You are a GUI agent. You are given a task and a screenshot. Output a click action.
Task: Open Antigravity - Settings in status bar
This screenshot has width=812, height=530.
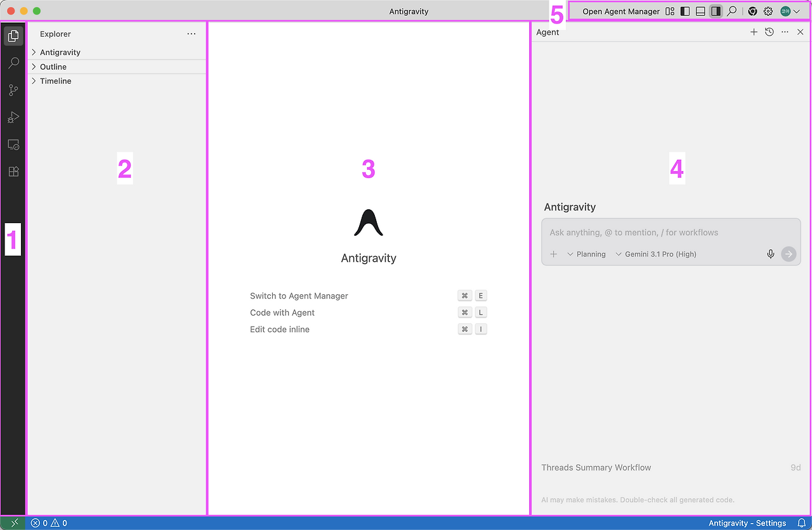coord(747,523)
